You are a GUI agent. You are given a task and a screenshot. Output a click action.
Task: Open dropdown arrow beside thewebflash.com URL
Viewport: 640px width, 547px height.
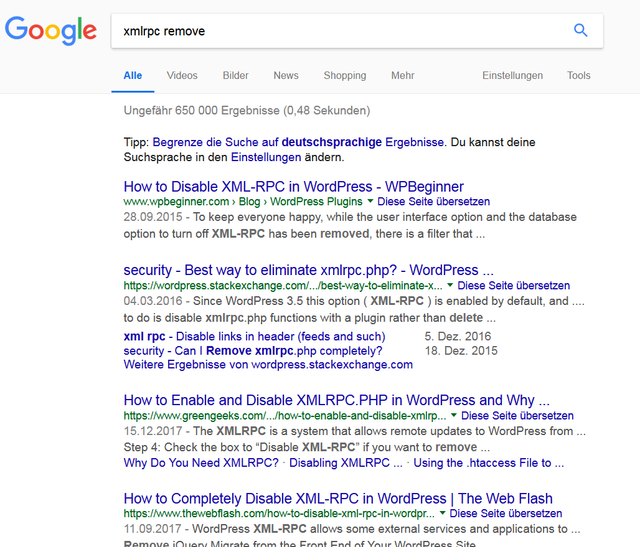point(442,513)
